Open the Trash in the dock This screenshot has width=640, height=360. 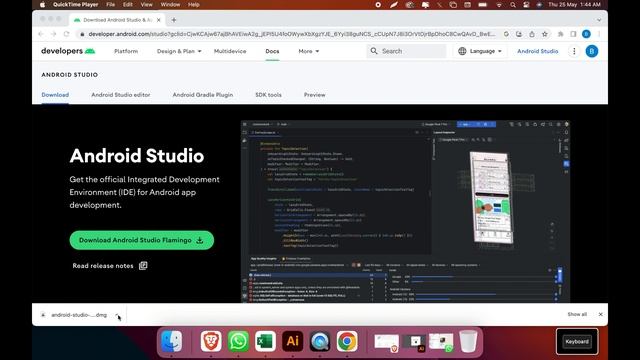coord(468,341)
